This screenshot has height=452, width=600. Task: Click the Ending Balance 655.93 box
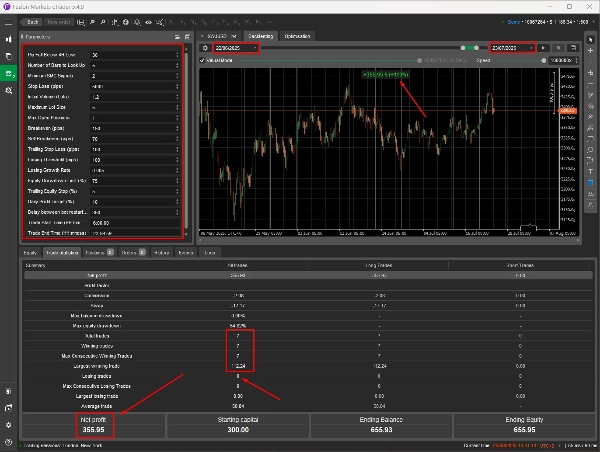pos(381,425)
